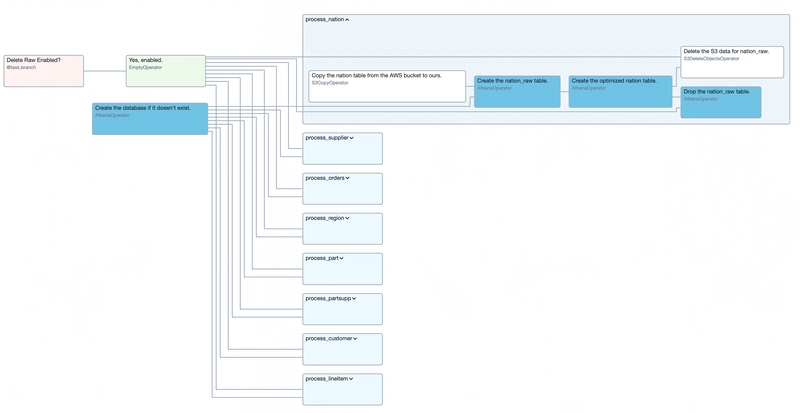
Task: Expand the process_orders task group
Action: click(x=347, y=178)
